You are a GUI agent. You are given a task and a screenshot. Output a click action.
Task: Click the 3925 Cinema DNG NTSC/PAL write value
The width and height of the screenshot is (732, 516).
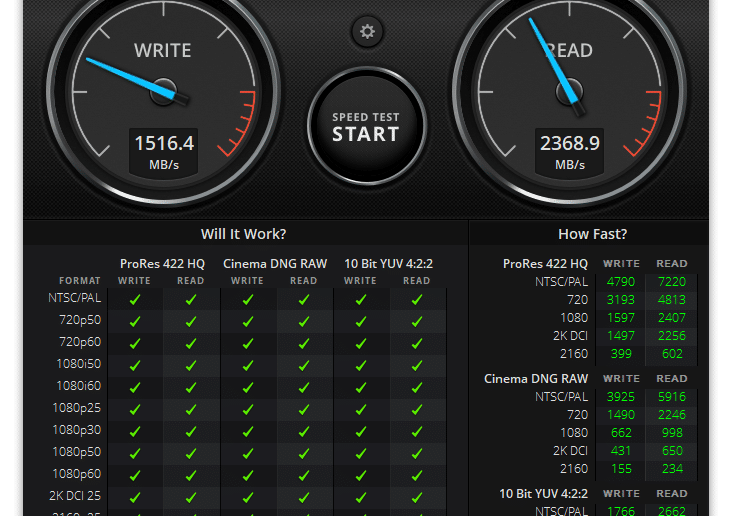tap(621, 396)
